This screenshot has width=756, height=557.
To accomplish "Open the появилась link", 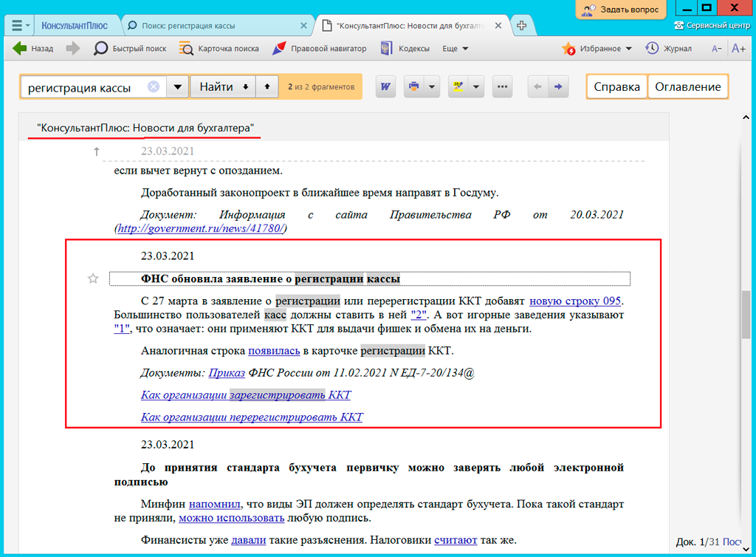I will point(274,351).
